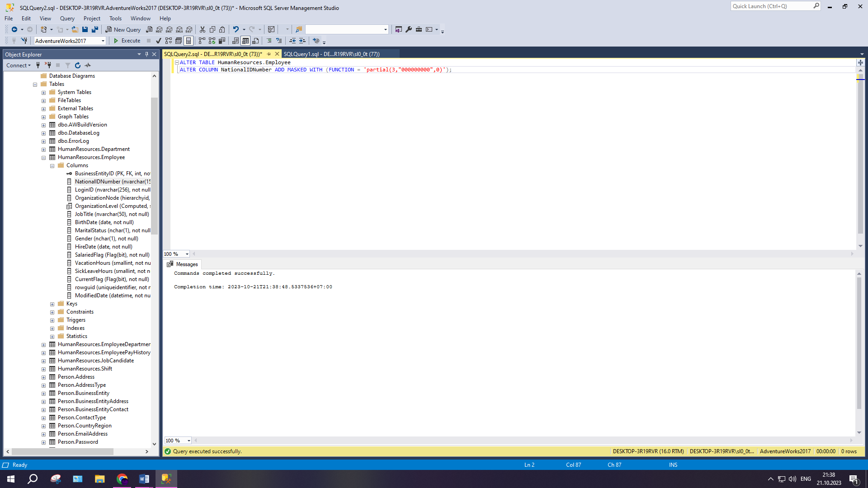Open a DAX query icon
The height and width of the screenshot is (488, 868).
189,29
